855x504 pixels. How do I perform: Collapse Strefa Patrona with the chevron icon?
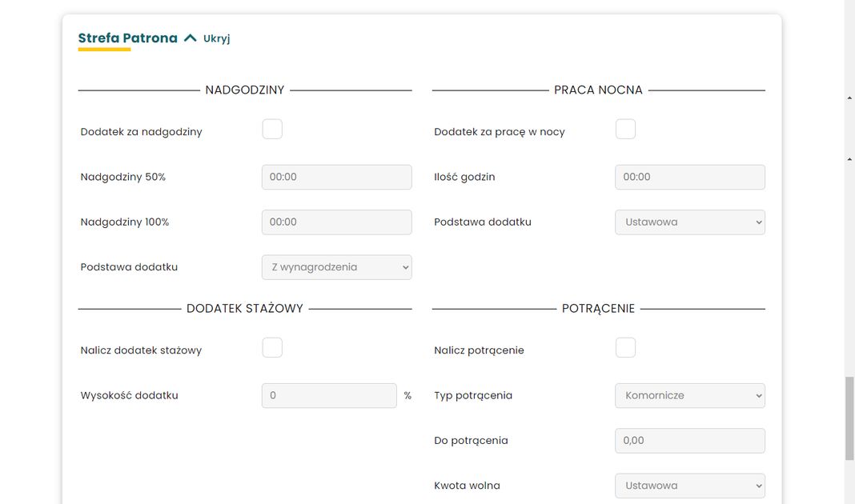click(190, 38)
